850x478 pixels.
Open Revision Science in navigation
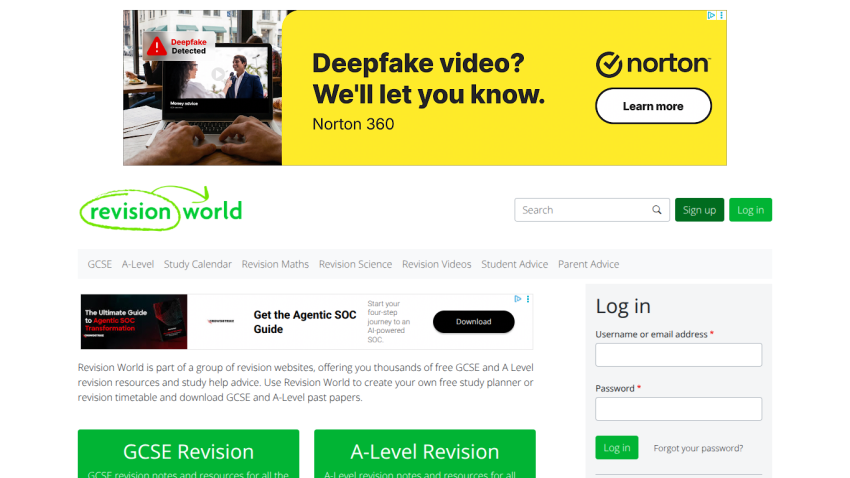(355, 264)
